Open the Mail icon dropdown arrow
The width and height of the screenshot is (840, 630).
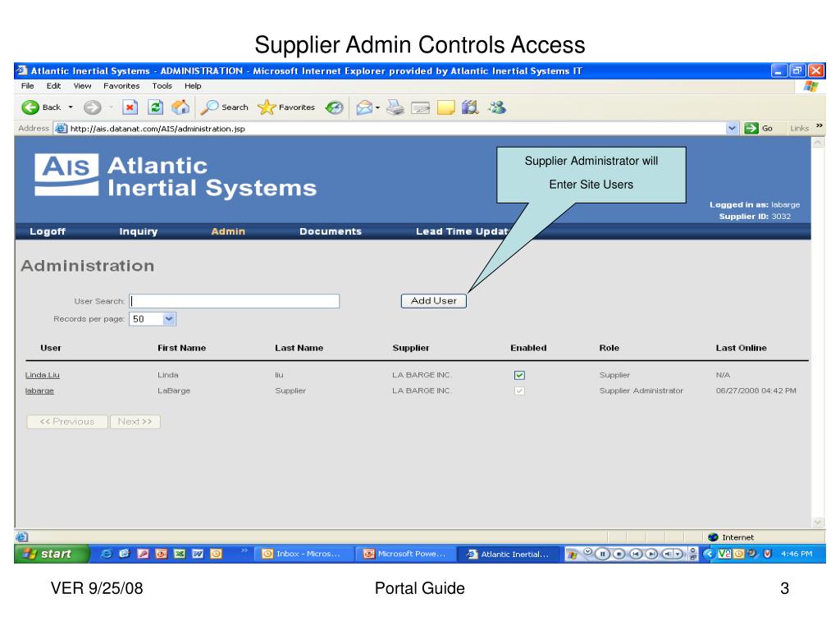pos(377,107)
